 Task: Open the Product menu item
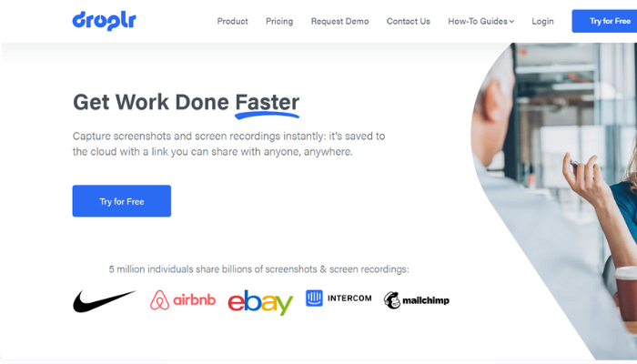coord(232,21)
